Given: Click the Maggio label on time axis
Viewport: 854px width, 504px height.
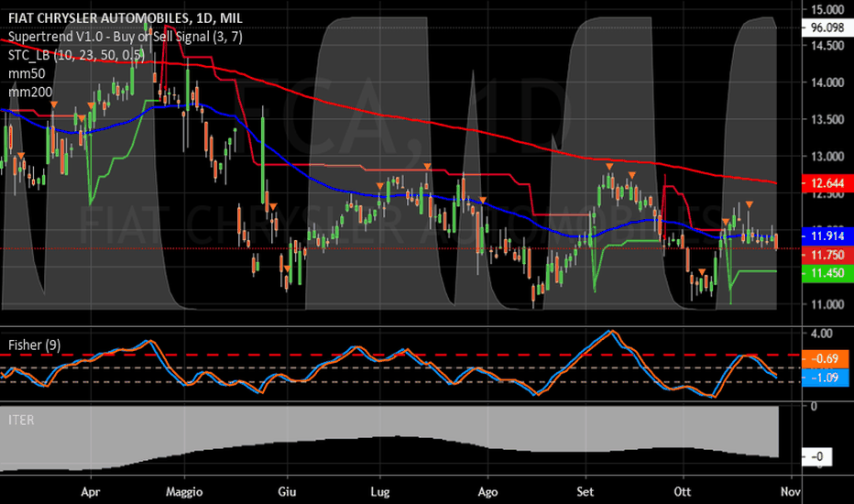Looking at the screenshot, I should click(184, 491).
